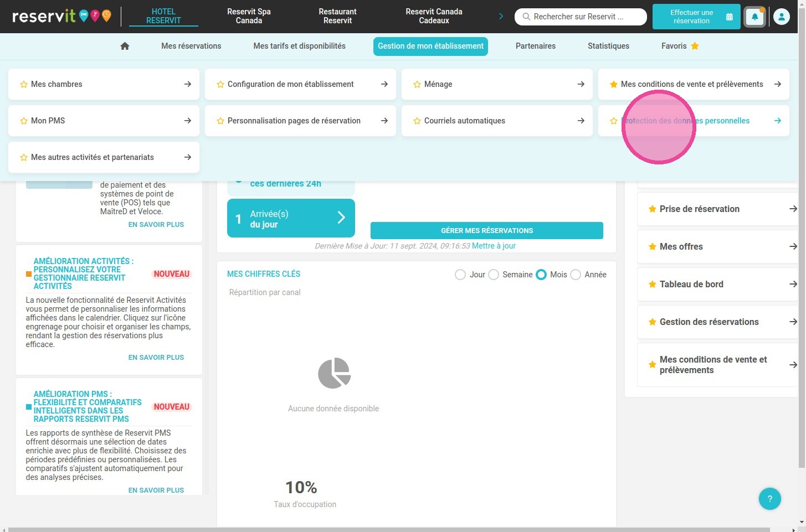Open Mes conditions de vente favorite in sidebar
Image resolution: width=806 pixels, height=532 pixels.
717,365
